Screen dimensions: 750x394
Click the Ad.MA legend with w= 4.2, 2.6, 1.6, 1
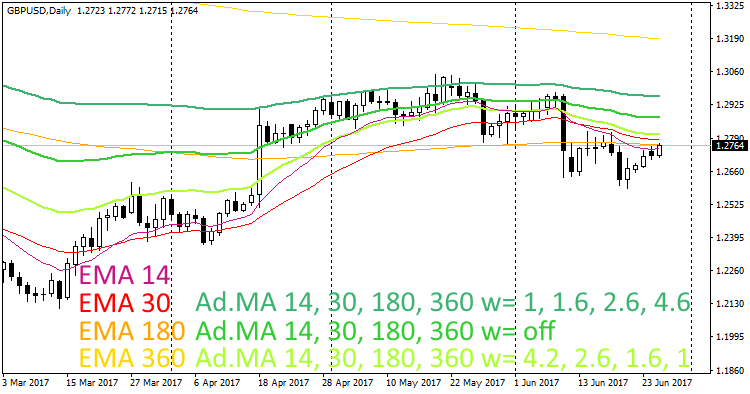[443, 358]
